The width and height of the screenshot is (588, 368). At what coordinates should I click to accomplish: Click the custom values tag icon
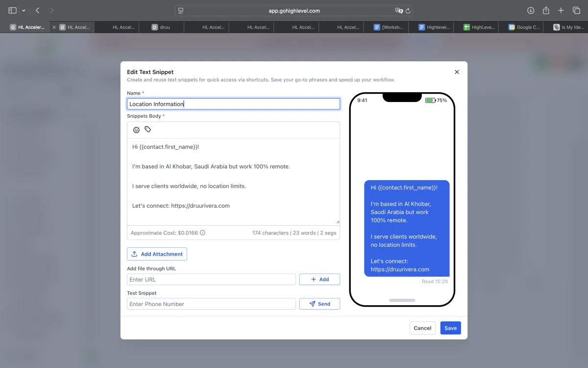(148, 130)
